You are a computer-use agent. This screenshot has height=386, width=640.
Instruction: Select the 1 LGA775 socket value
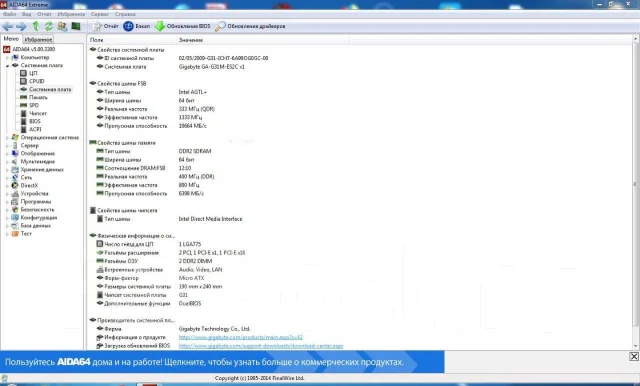click(190, 244)
